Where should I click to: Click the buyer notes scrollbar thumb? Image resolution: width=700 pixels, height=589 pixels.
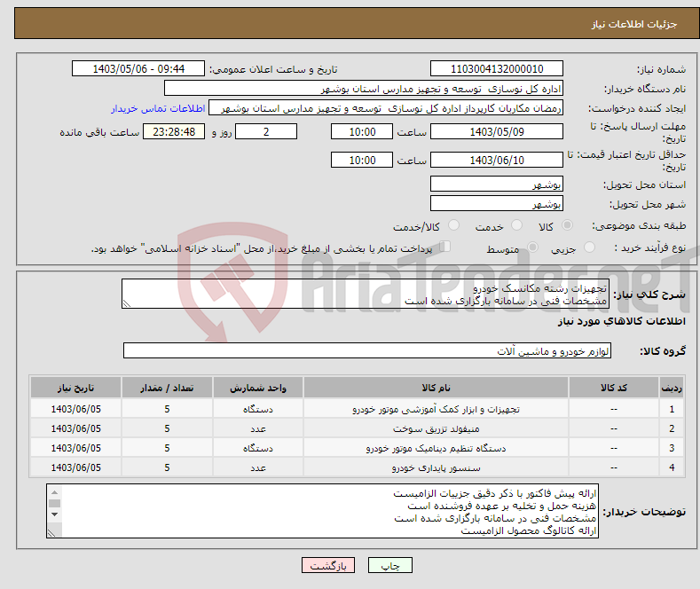tap(54, 503)
